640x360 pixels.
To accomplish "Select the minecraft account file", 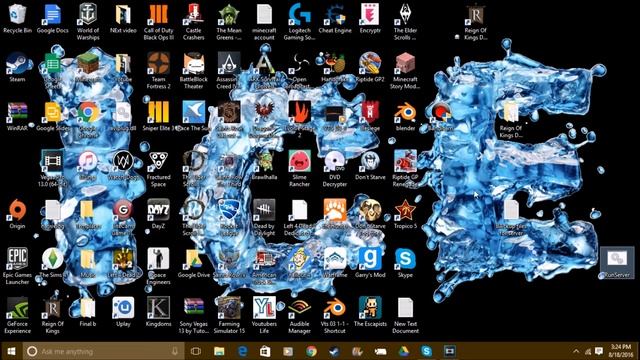I will (x=264, y=22).
